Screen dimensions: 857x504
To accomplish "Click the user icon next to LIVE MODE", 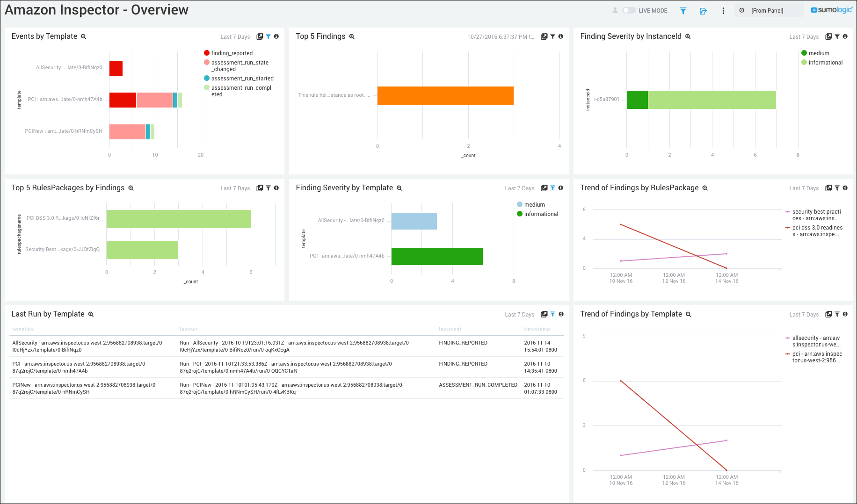I will (615, 10).
